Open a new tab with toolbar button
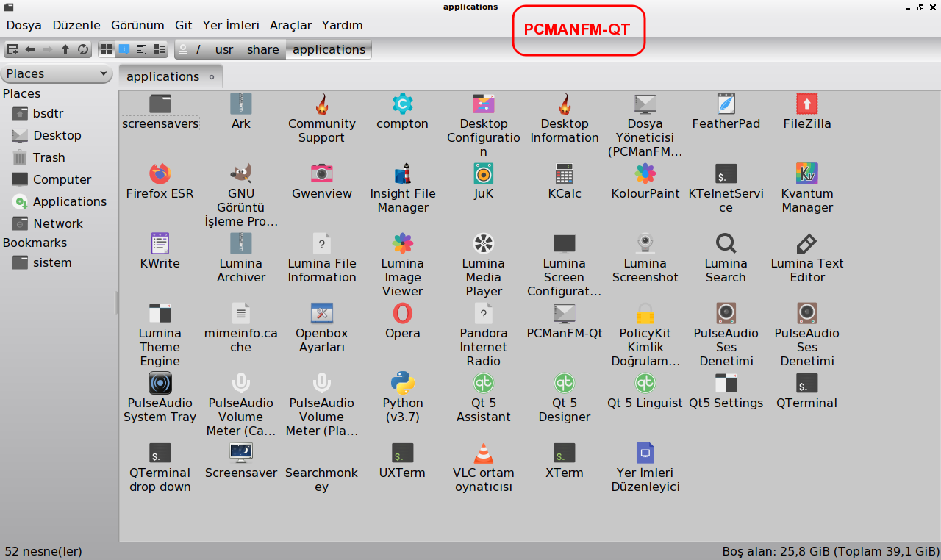Screen dimensions: 941x560 [12, 49]
